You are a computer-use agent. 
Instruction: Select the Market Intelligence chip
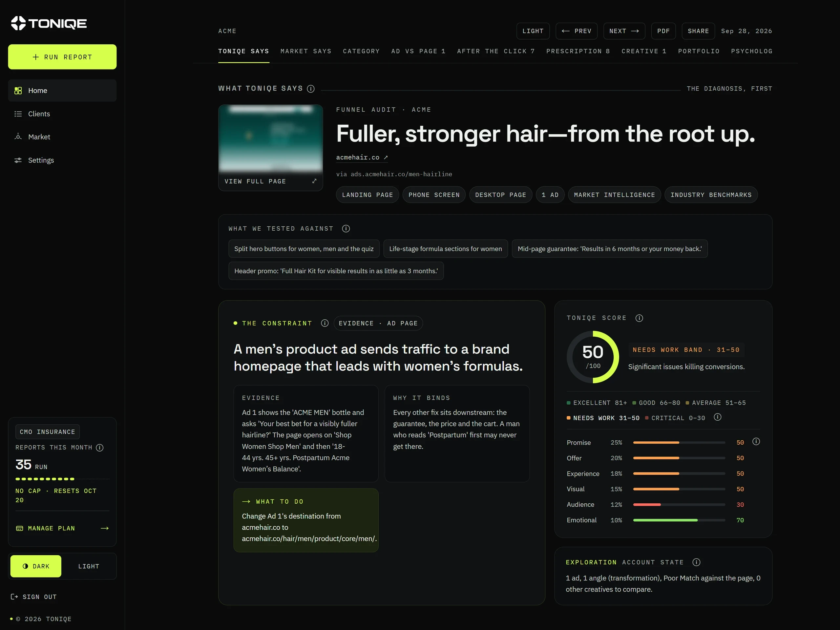point(614,195)
